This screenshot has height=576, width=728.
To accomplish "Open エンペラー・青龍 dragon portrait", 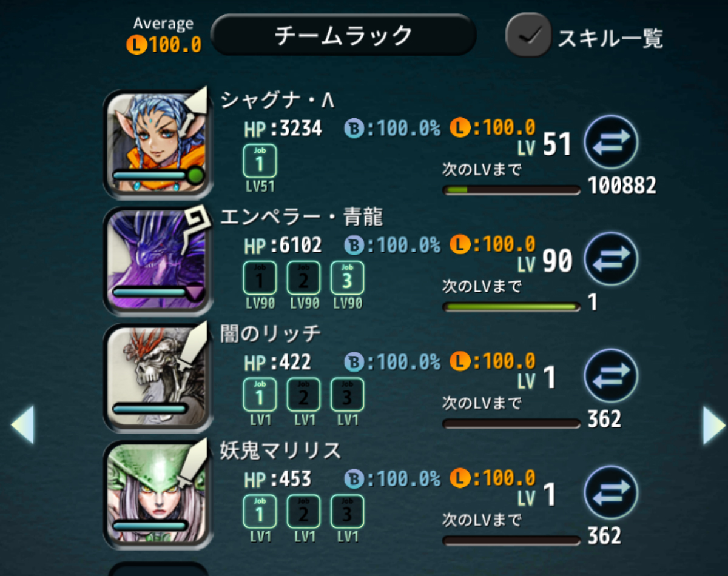I will coord(157,260).
